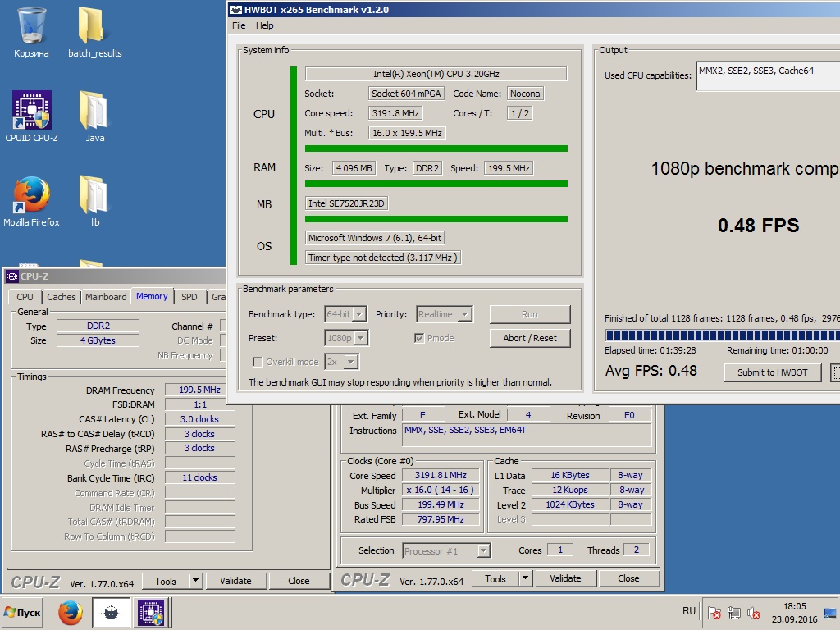Open the File menu in HWBOT

(239, 25)
